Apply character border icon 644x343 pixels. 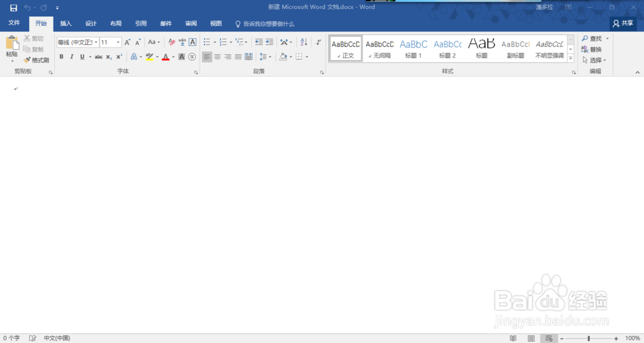(x=192, y=42)
